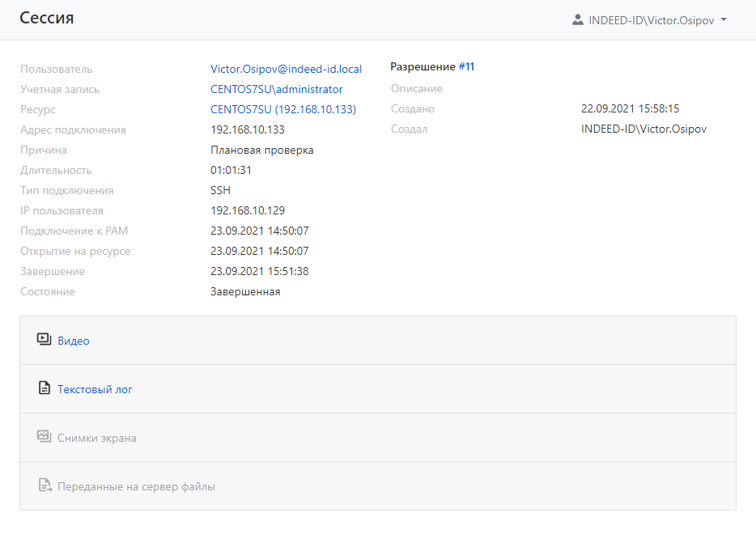Open the CENTOS7SU\administrator account link
Image resolution: width=756 pixels, height=534 pixels.
(x=276, y=89)
